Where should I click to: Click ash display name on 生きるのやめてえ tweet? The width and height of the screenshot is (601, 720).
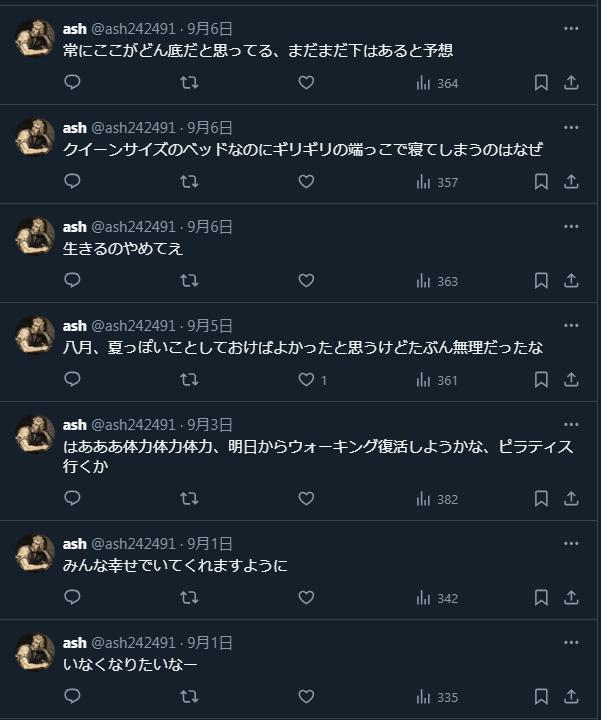75,227
